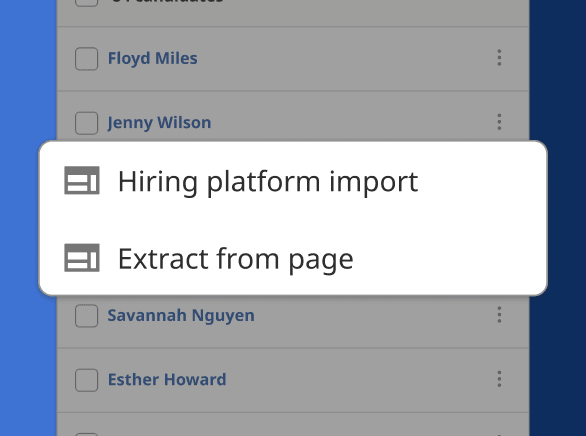Open Esther Howard's kebab menu

499,379
